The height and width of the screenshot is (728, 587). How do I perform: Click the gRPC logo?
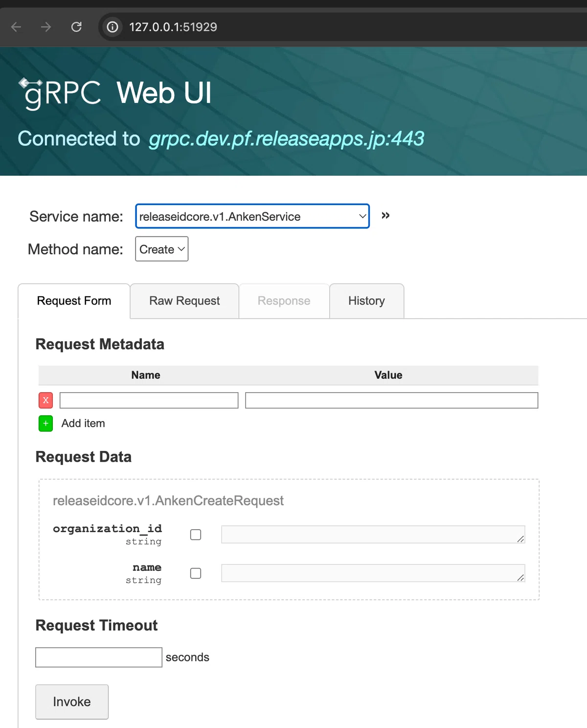click(60, 94)
